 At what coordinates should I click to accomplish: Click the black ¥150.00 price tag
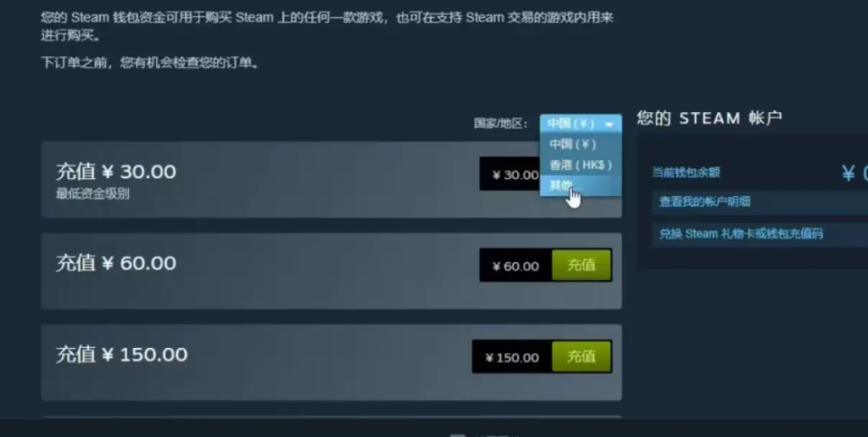(512, 357)
